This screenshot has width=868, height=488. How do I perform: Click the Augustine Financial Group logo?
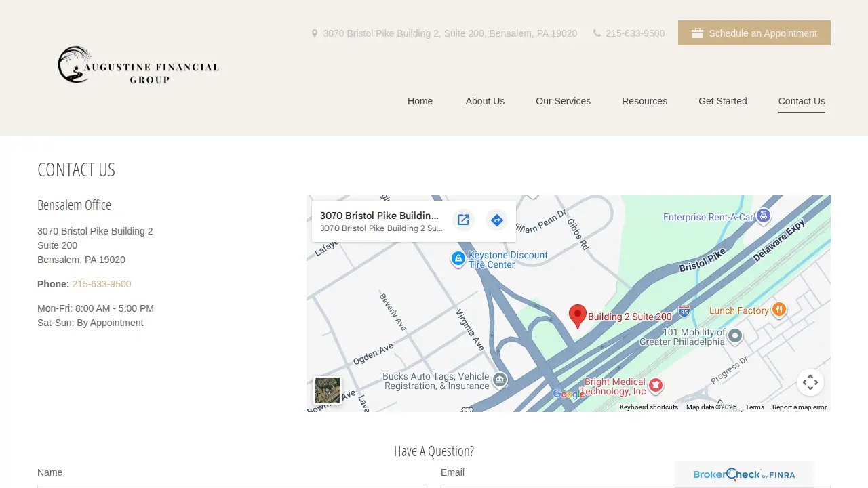(x=138, y=65)
